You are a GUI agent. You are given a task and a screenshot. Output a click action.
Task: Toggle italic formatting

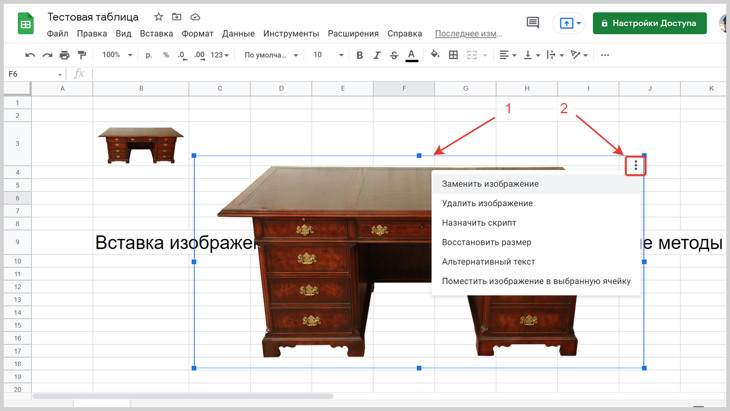click(377, 55)
